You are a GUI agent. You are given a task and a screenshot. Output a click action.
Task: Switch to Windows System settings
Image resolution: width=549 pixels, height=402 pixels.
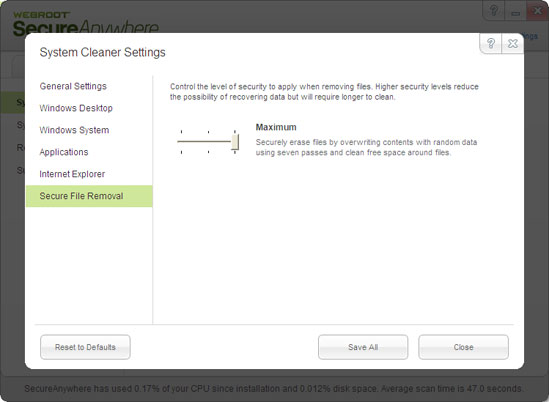click(x=74, y=130)
